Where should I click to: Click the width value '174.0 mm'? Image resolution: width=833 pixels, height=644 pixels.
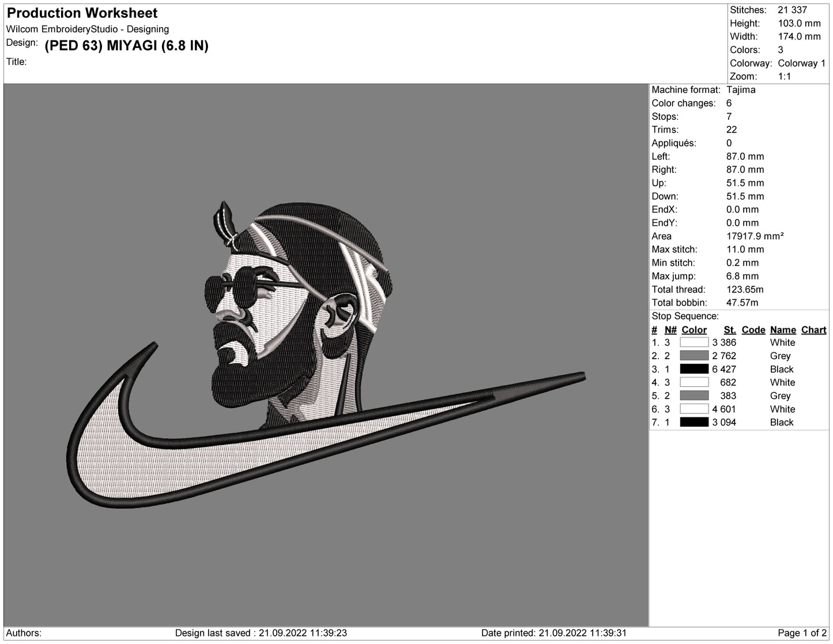click(x=799, y=36)
